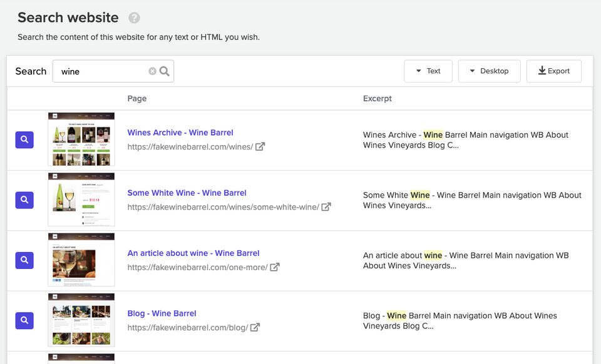601x364 pixels.
Task: Click the https://fakewinebarrel.com/wines/ URL text
Action: click(190, 146)
